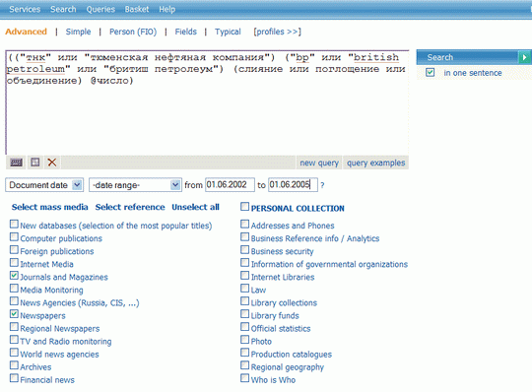Check 'Library collections' checkbox
The width and height of the screenshot is (532, 392).
tap(244, 301)
